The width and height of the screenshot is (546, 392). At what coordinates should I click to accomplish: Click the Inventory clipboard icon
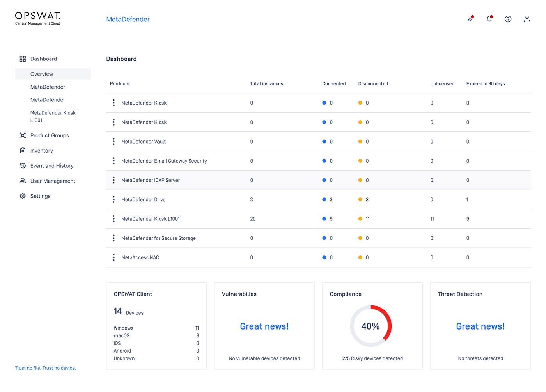tap(23, 151)
